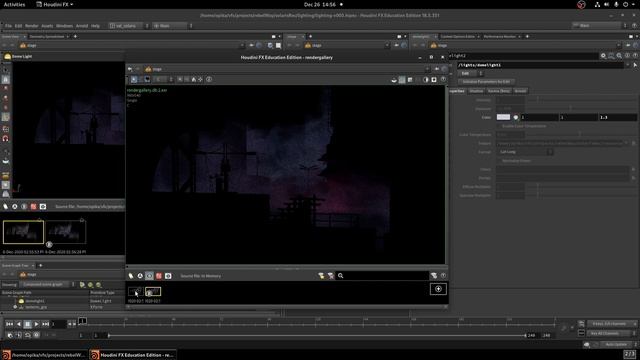Click the clock Dec 26 14:56
The height and width of the screenshot is (360, 640).
click(320, 4)
